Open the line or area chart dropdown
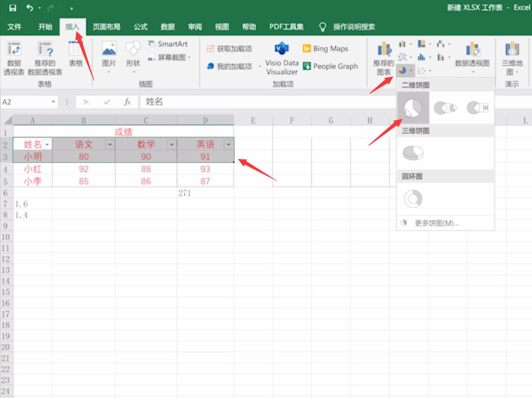 pos(405,57)
